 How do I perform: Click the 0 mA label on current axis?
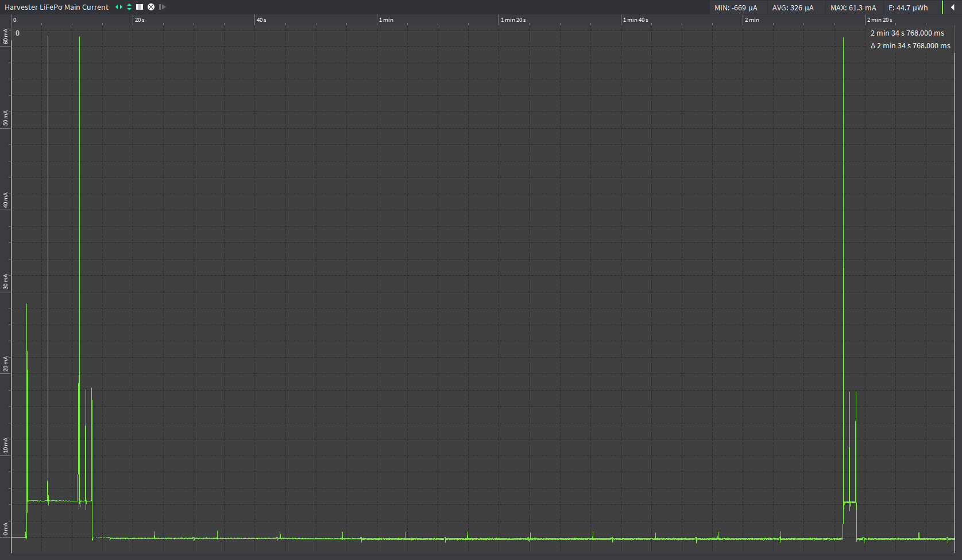coord(6,529)
